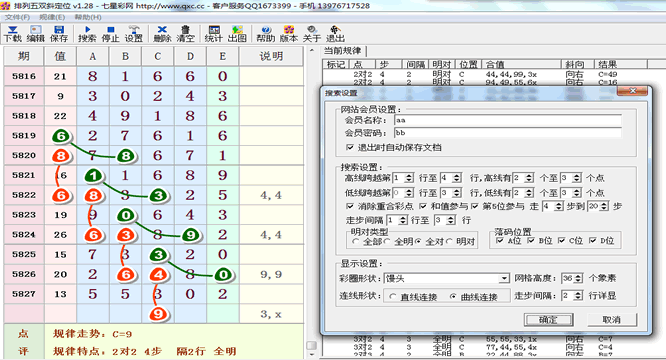This screenshot has width=666, height=360.
Task: Click the 说明 column header
Action: [271, 56]
